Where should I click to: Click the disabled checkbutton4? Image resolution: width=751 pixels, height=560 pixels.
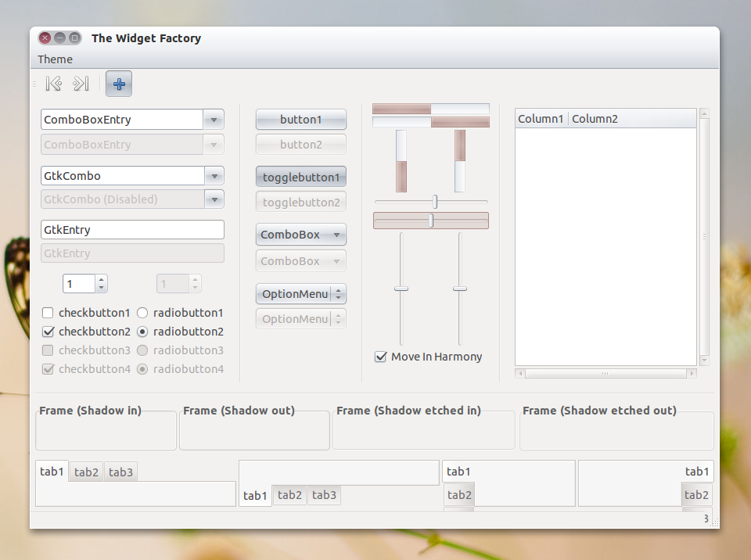pos(48,369)
